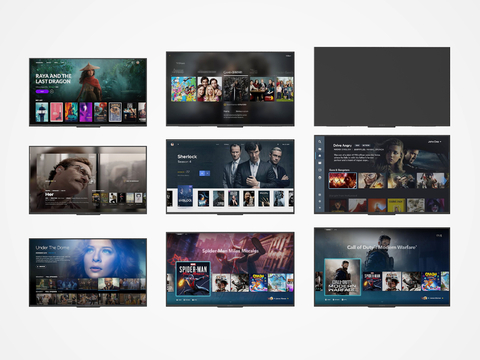The width and height of the screenshot is (480, 360).
Task: Click the active home icon in Drive Angry sidebar
Action: coord(320,156)
